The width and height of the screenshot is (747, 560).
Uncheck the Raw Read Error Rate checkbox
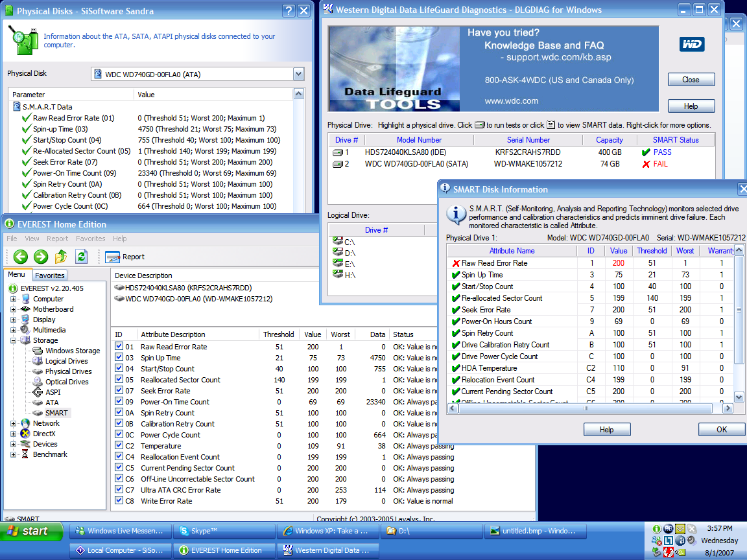(119, 347)
